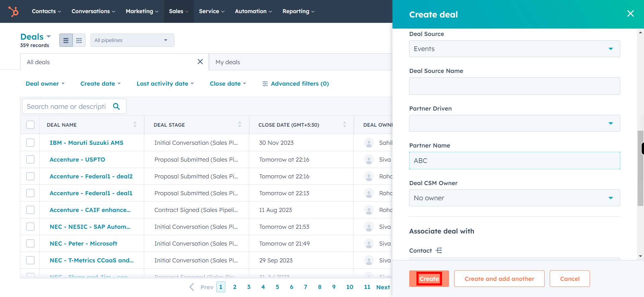
Task: Click the Create deal panel scrollbar
Action: pos(640,168)
